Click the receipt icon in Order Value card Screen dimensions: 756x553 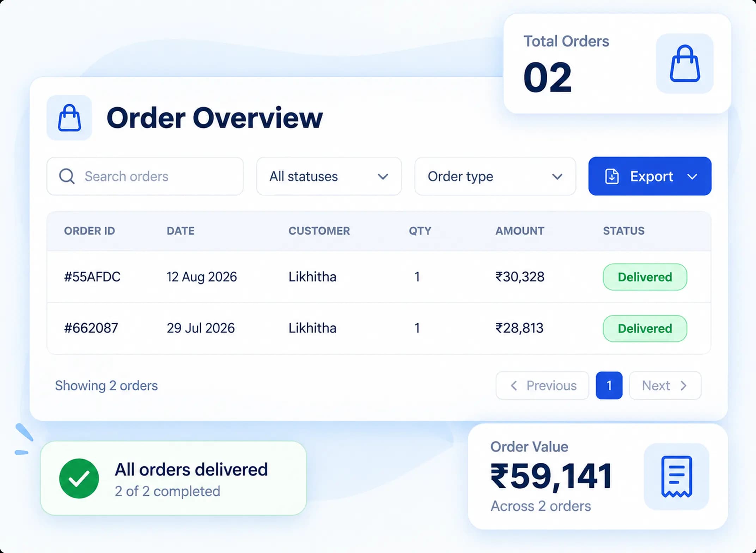(676, 476)
